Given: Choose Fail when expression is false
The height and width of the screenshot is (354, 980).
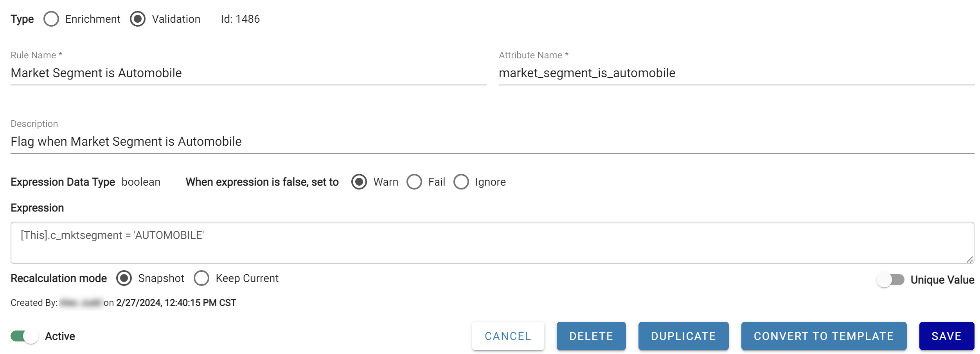Looking at the screenshot, I should click(x=414, y=182).
